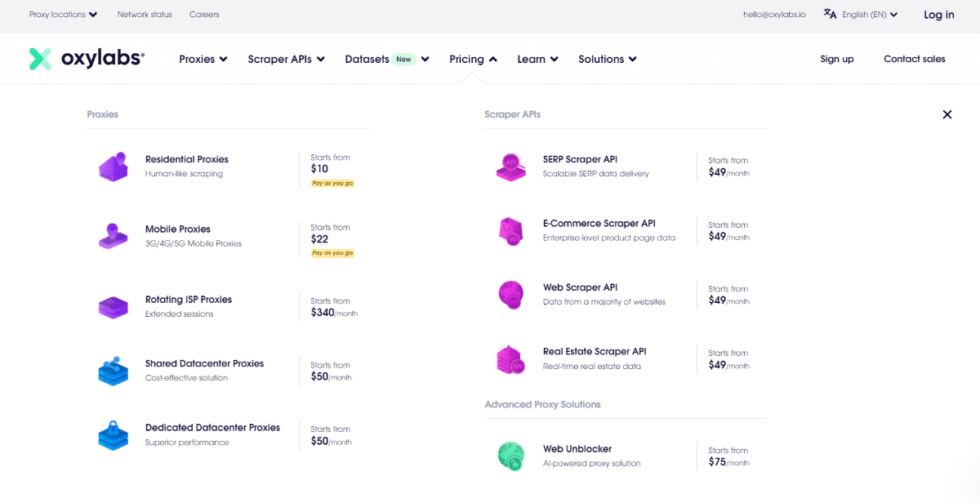The height and width of the screenshot is (503, 980).
Task: Click Sign up
Action: click(837, 59)
